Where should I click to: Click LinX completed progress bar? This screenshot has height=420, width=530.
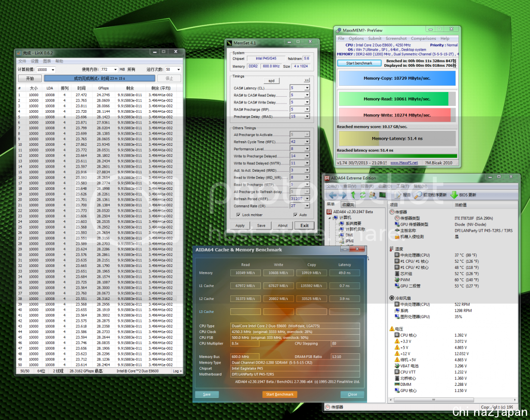coord(99,79)
